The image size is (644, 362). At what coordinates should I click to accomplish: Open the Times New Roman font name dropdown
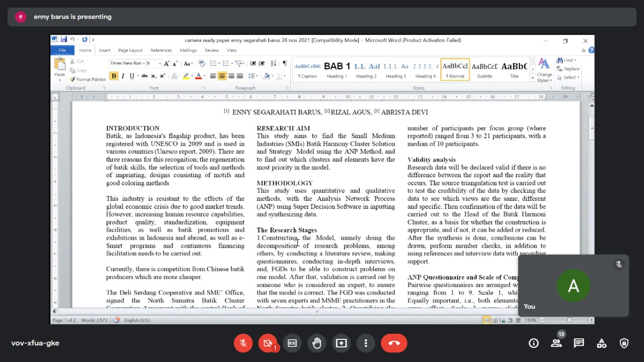[x=143, y=63]
